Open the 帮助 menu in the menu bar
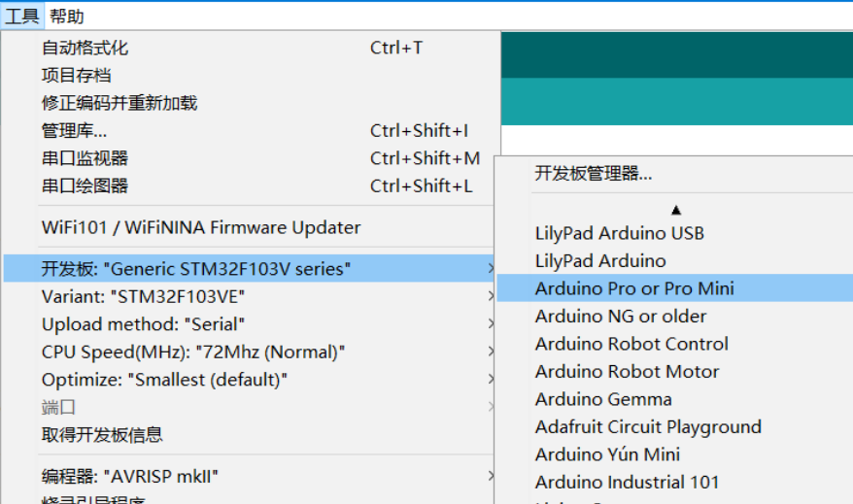This screenshot has height=504, width=853. coord(66,17)
